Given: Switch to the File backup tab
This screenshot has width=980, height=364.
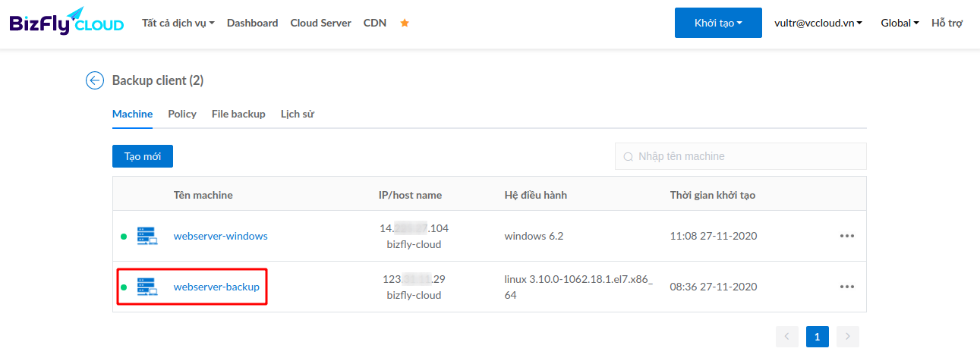Looking at the screenshot, I should tap(238, 114).
